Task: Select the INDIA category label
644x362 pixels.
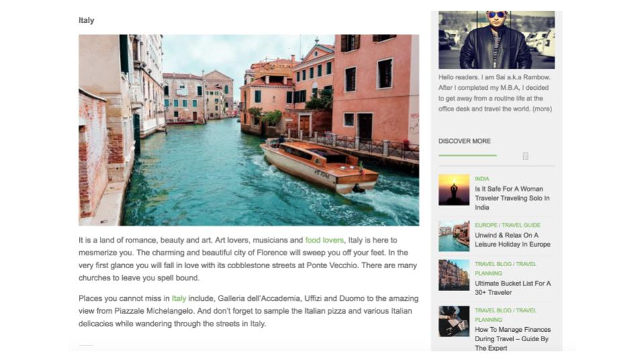Action: point(482,179)
